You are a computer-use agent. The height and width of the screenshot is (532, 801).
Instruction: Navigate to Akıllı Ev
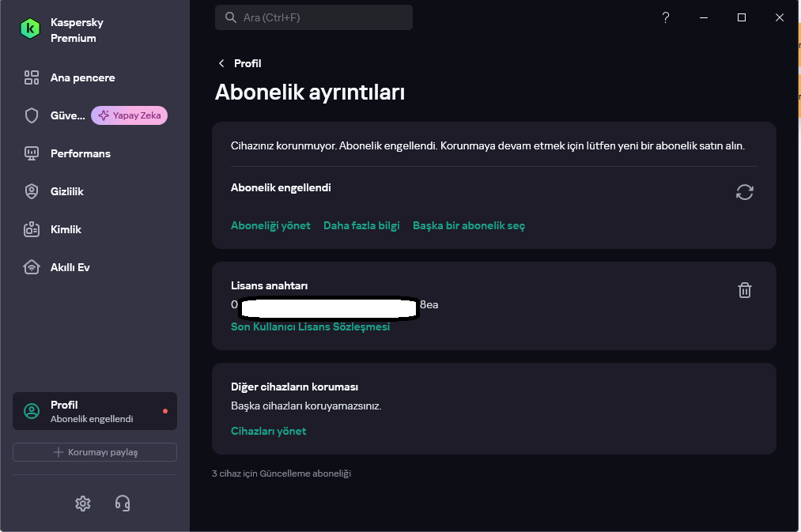[70, 267]
